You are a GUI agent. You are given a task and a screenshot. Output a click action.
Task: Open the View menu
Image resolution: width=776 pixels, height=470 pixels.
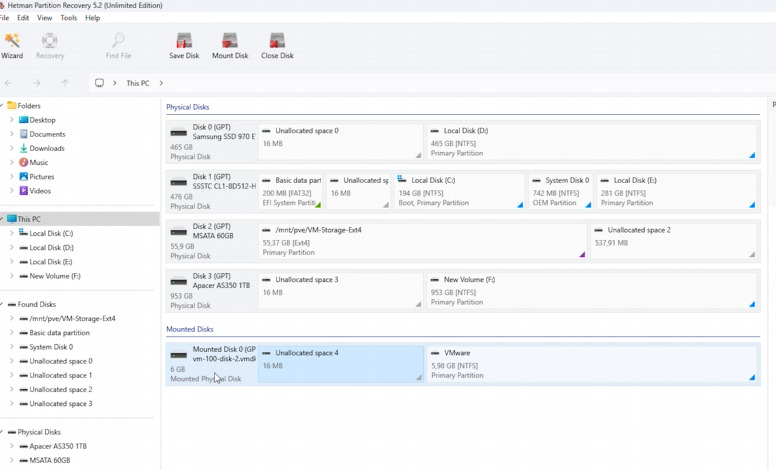(x=45, y=18)
